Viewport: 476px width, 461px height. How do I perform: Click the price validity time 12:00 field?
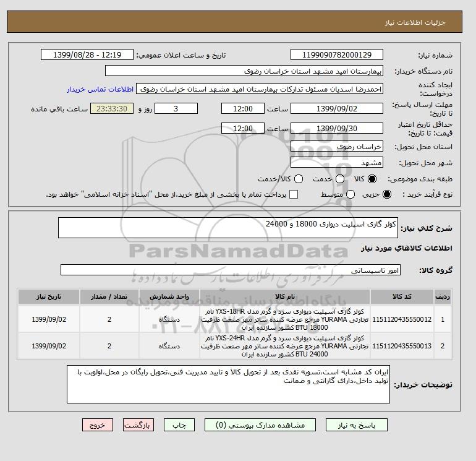[243, 128]
